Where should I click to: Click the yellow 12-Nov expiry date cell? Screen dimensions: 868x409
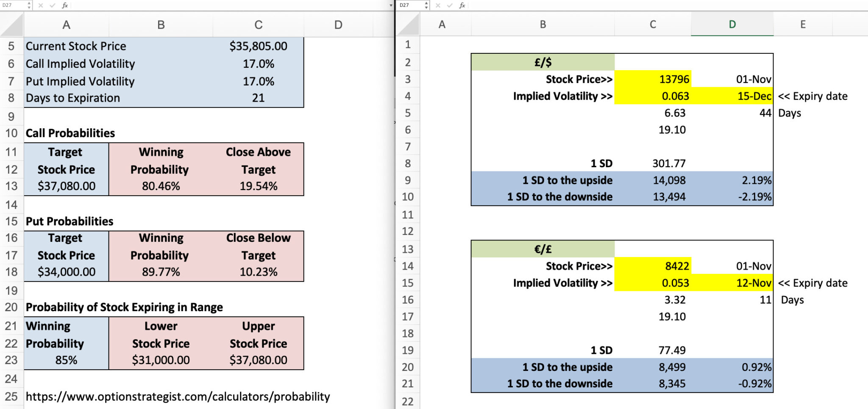pyautogui.click(x=732, y=283)
